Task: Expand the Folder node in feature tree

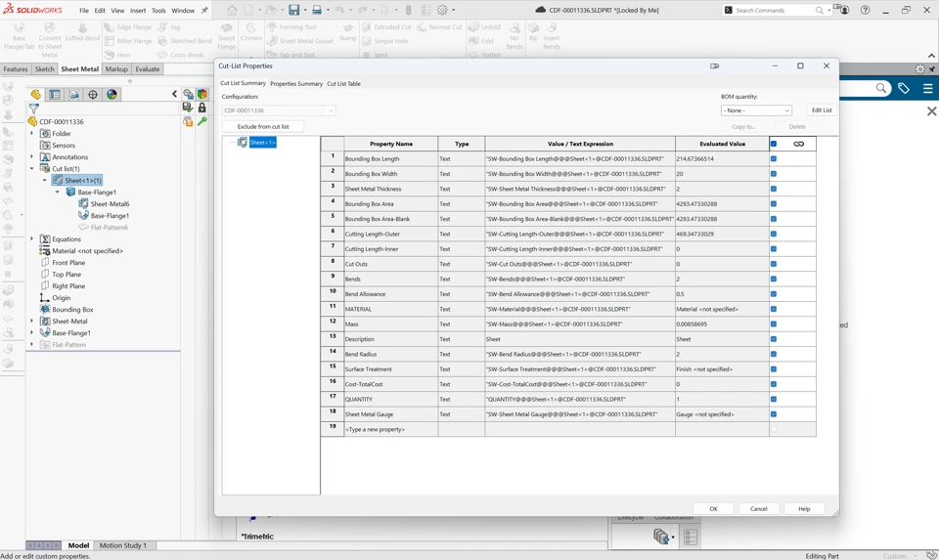Action: [31, 134]
